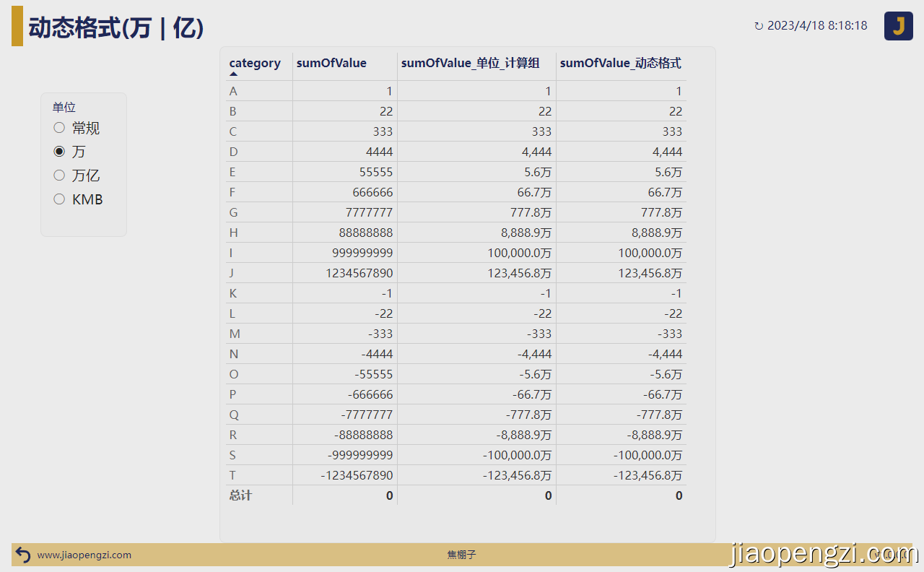Click the 焦棚子 footer text
The image size is (924, 572).
click(462, 555)
